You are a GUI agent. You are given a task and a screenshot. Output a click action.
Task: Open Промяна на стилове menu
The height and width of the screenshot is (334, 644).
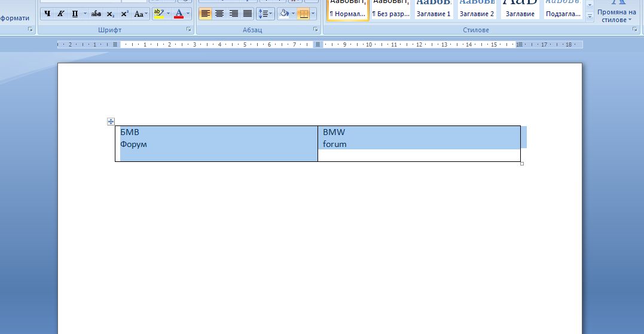click(616, 12)
